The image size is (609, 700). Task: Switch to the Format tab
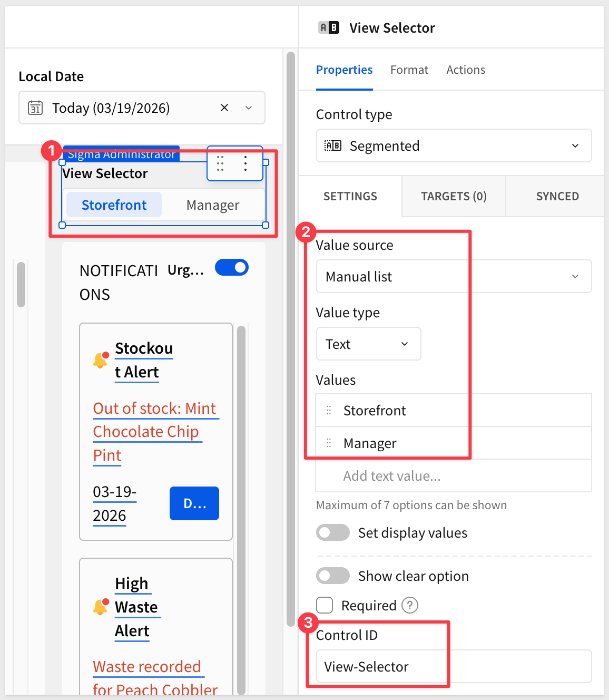(409, 70)
